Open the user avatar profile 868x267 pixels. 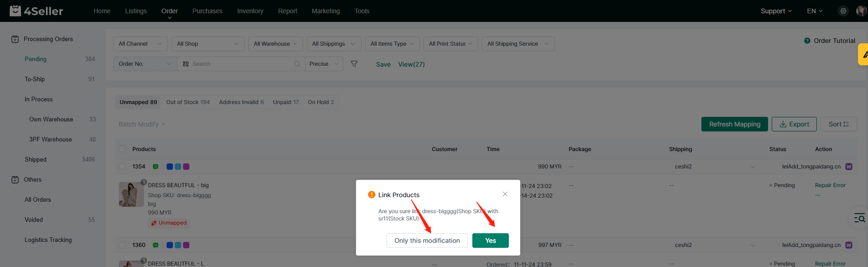click(x=861, y=11)
